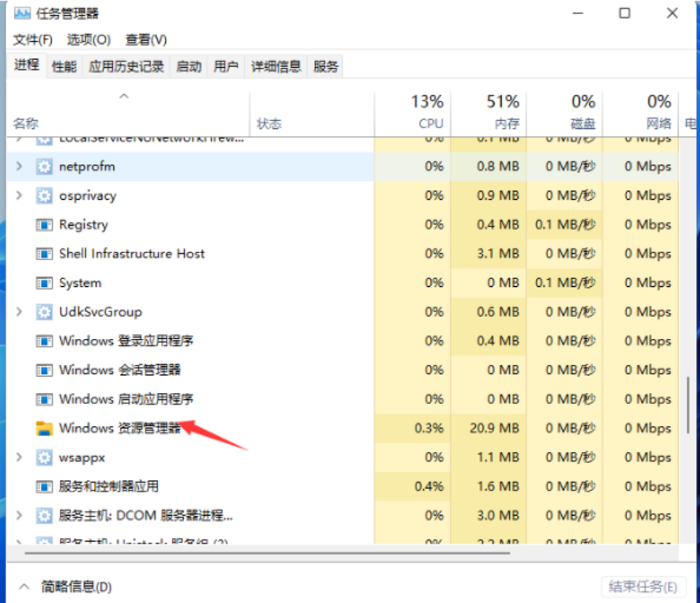Click the Shell Infrastructure Host icon

[x=44, y=254]
